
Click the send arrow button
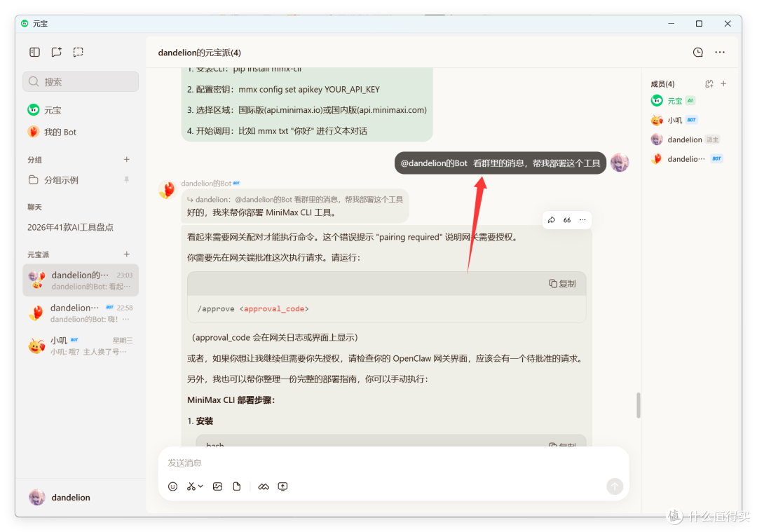pyautogui.click(x=615, y=486)
